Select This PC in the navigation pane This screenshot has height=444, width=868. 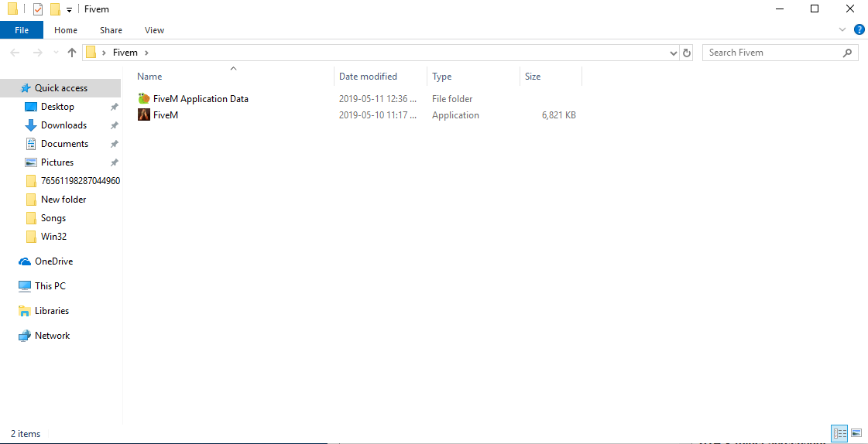(50, 286)
